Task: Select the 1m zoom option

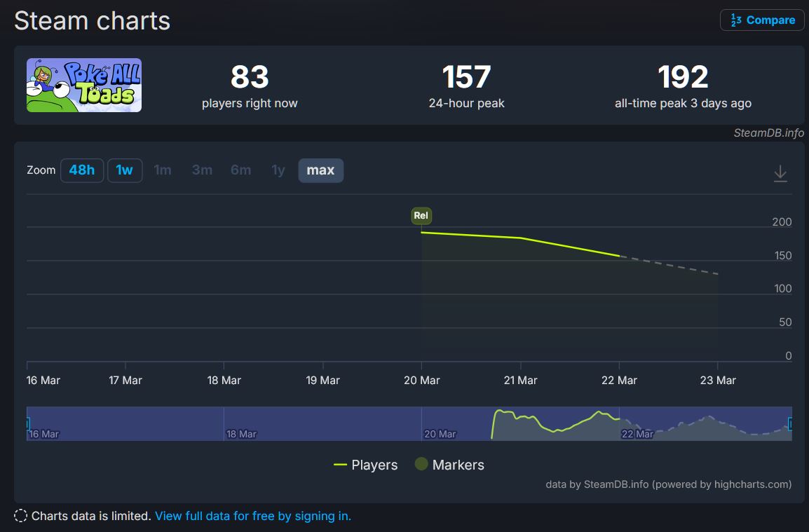Action: (163, 170)
